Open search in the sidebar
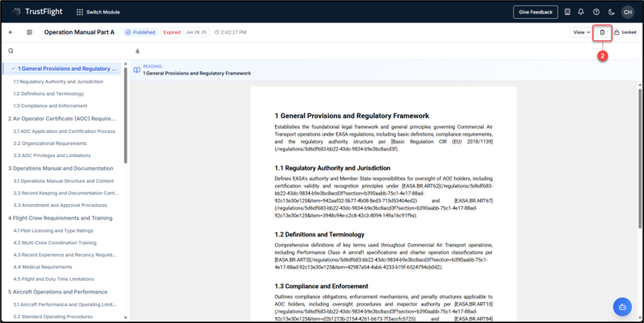The image size is (644, 323). coord(11,51)
